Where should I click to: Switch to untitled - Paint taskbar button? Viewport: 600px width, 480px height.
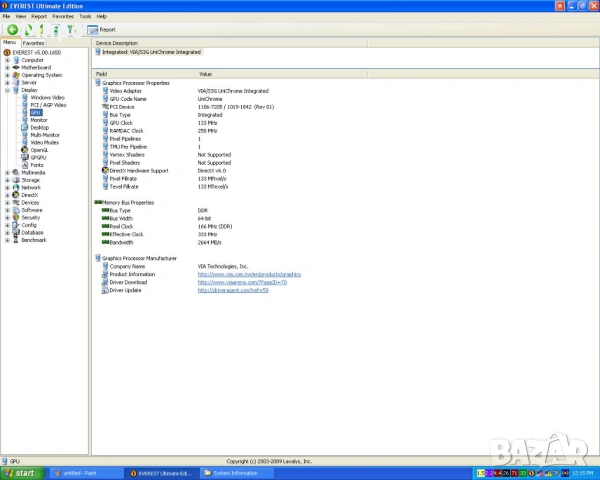tap(86, 473)
